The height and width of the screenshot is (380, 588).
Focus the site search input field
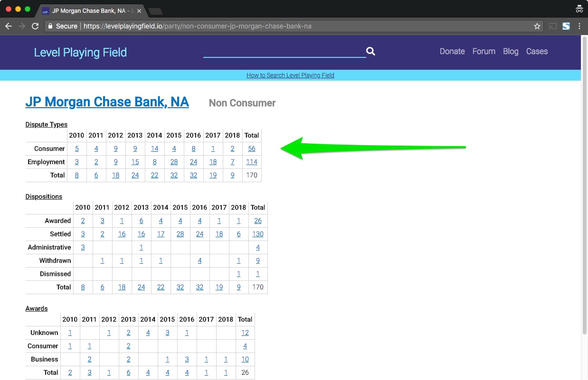coord(285,51)
